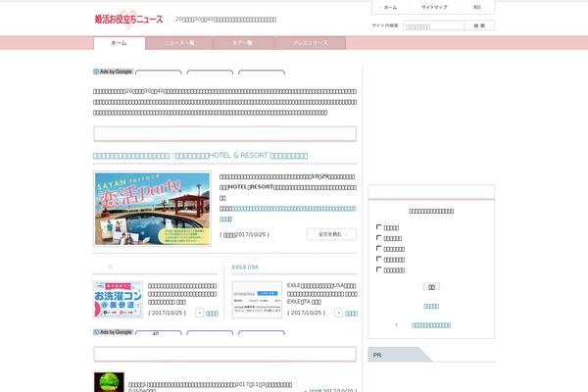
Task: Click the 検索 search button
Action: point(479,25)
